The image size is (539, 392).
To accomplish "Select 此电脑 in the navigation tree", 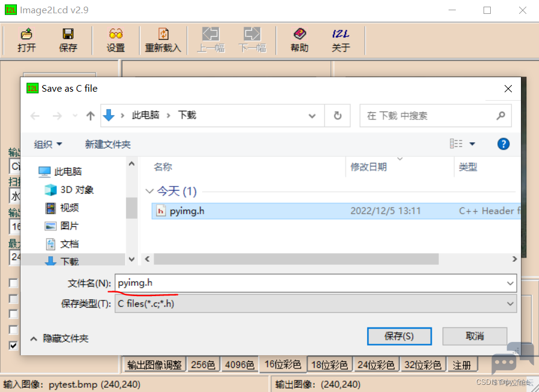I will (x=60, y=171).
